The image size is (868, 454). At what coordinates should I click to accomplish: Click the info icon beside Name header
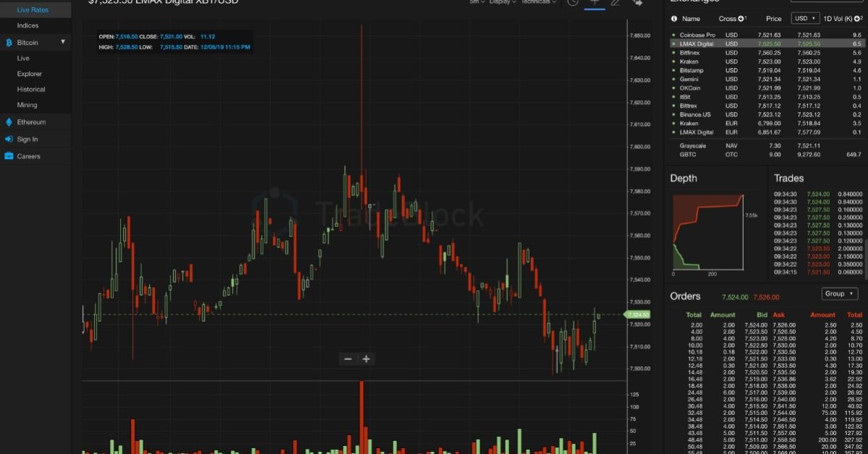pyautogui.click(x=674, y=19)
